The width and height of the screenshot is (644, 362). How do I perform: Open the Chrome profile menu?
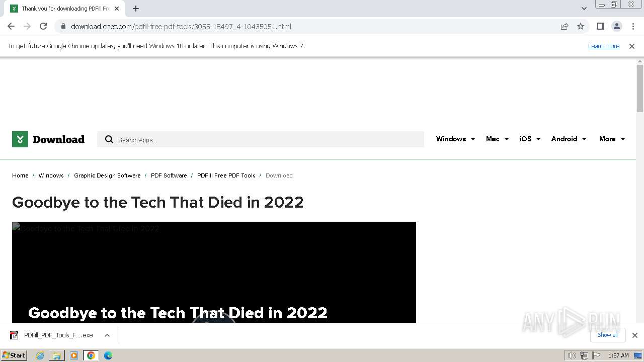point(616,26)
